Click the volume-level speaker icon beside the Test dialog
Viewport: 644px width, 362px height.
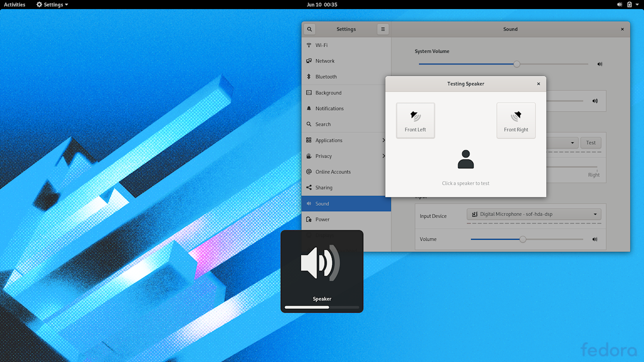pyautogui.click(x=595, y=101)
